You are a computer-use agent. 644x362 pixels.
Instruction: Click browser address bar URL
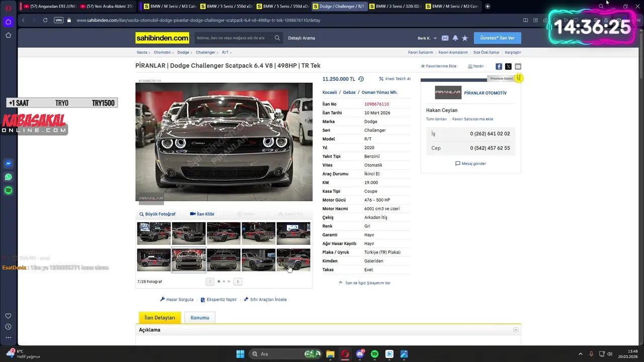point(198,20)
